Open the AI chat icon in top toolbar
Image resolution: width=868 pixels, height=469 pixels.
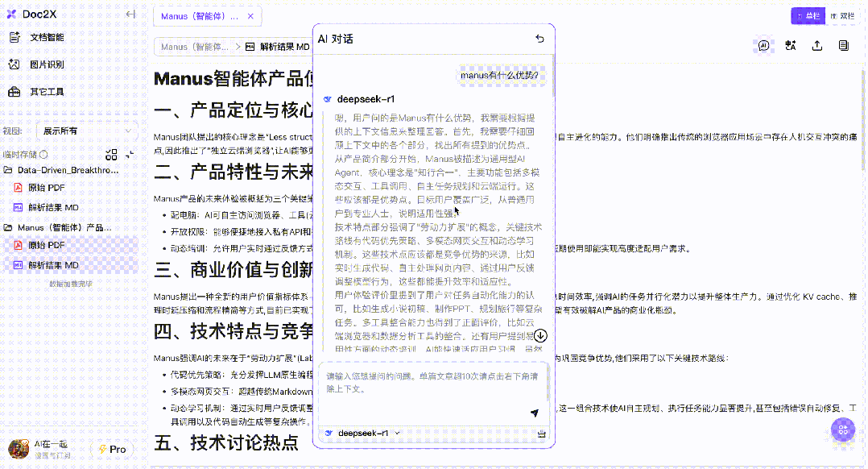click(764, 46)
